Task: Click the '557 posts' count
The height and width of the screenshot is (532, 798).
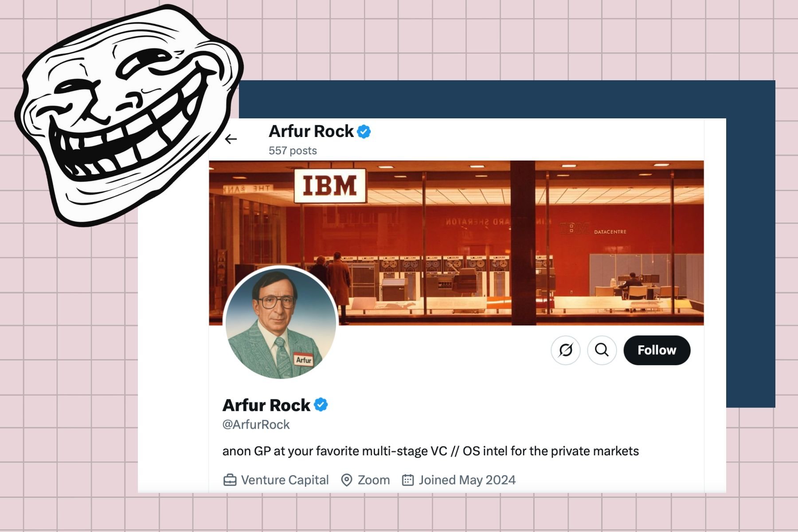Action: 293,151
